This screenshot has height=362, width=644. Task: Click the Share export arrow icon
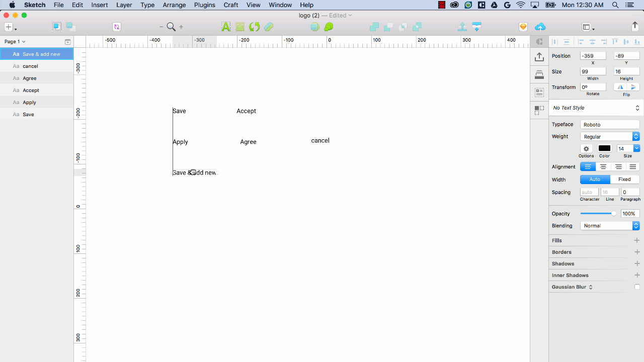pyautogui.click(x=635, y=26)
